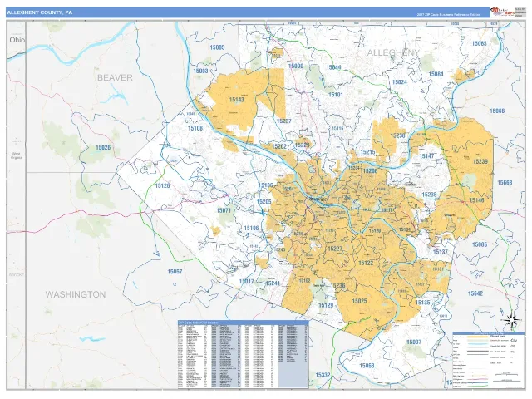Select ZIP code 15044 label

pyautogui.click(x=333, y=67)
